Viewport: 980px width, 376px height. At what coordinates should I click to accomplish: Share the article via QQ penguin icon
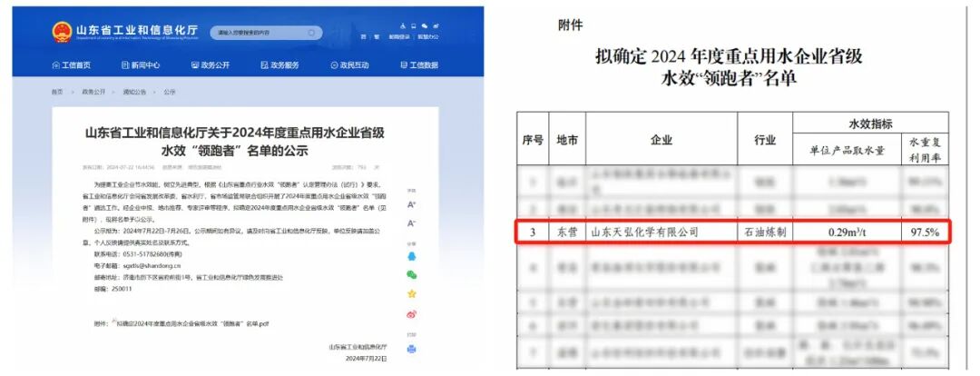point(411,256)
